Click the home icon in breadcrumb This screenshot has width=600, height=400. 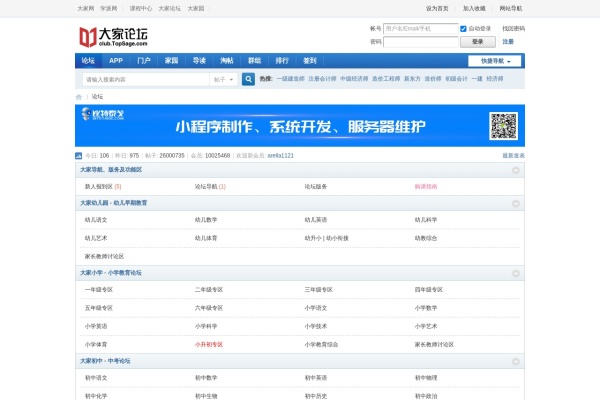79,97
